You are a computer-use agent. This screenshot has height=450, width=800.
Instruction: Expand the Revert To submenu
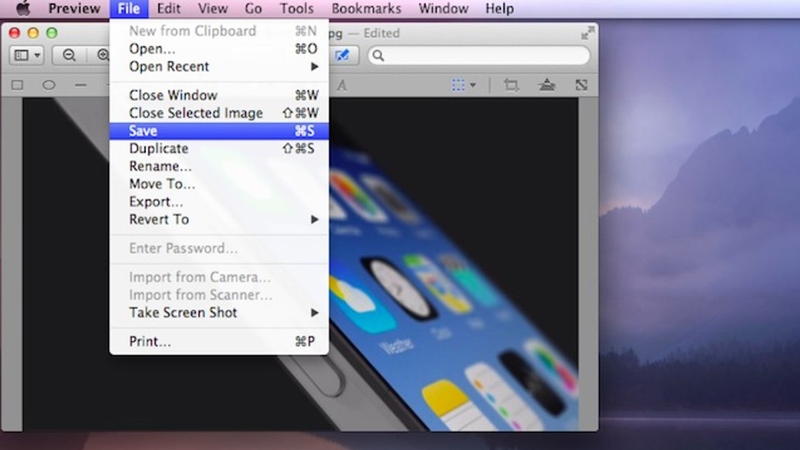(x=219, y=219)
